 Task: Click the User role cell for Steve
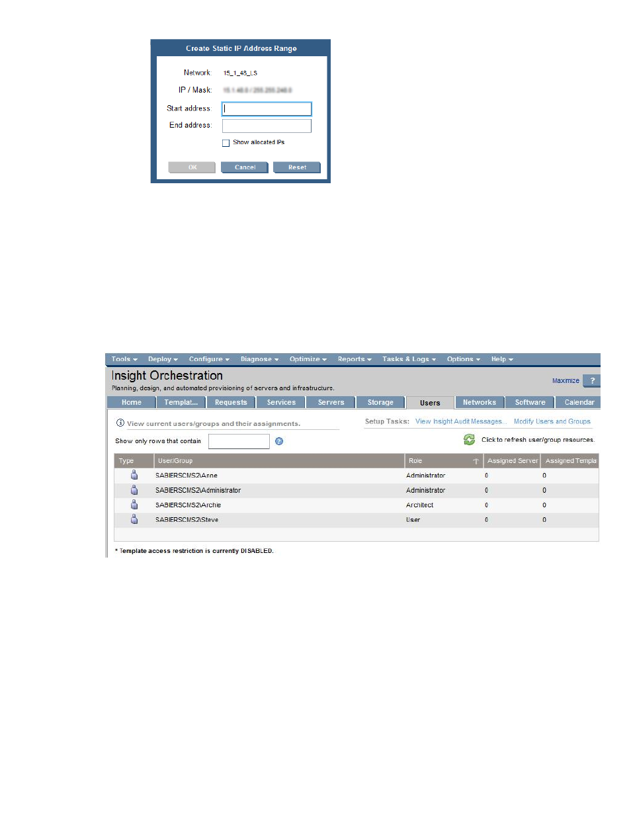click(413, 520)
